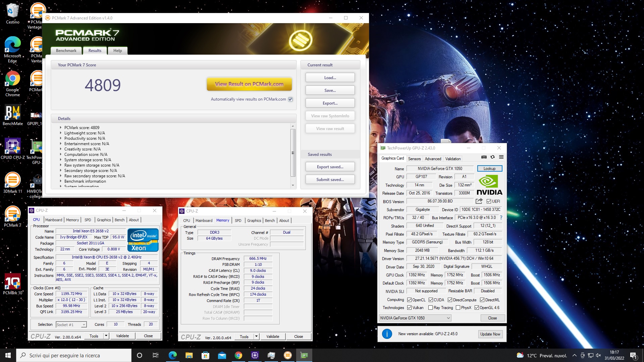
Task: Click Windows search box on taskbar
Action: (x=74, y=355)
